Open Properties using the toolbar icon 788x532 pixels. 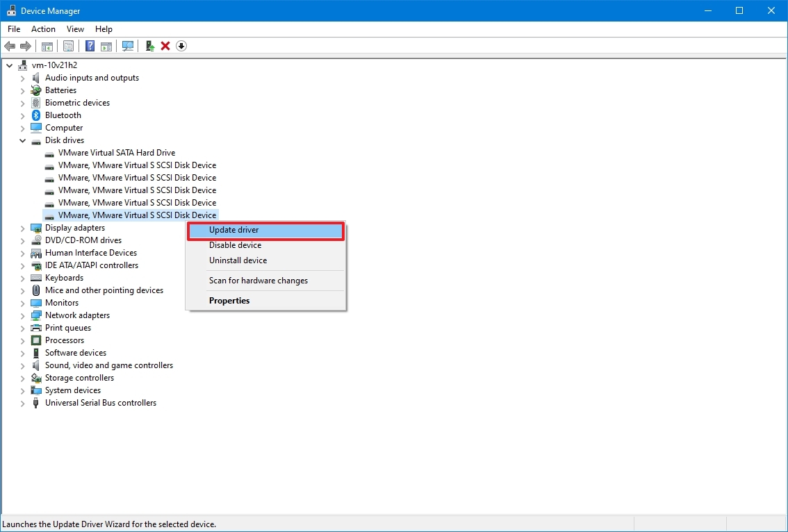pyautogui.click(x=68, y=46)
